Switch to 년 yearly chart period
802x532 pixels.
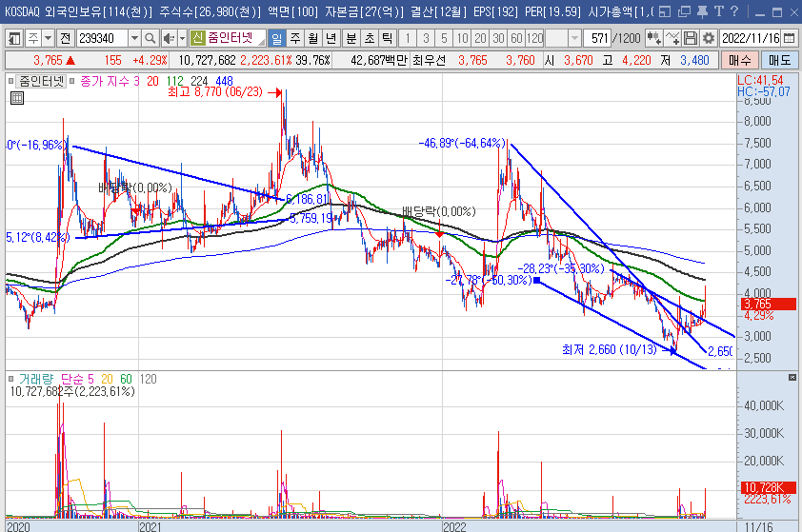tap(331, 38)
